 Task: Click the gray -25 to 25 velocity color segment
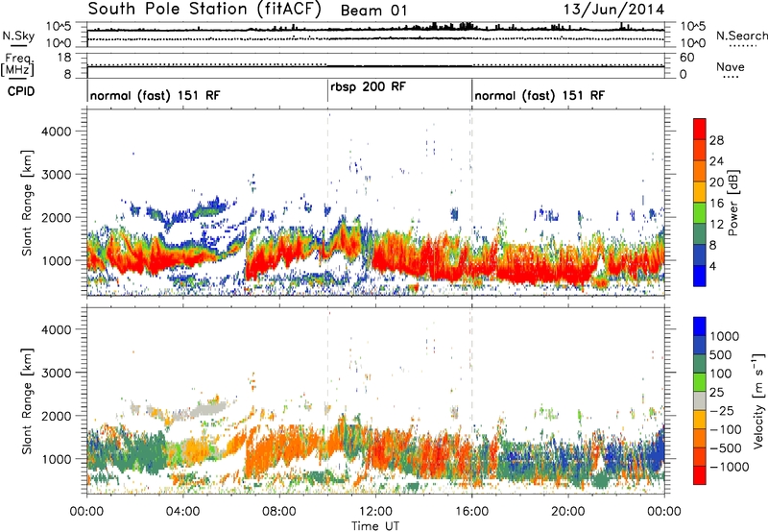(x=700, y=400)
